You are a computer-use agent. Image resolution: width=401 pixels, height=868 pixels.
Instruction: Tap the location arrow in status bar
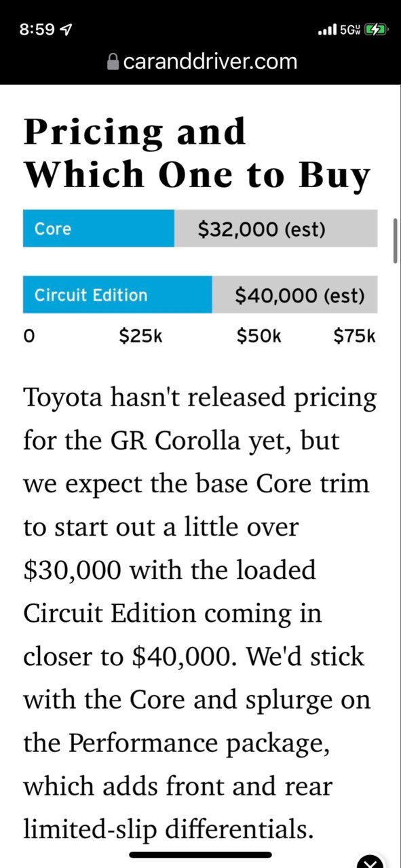[66, 31]
